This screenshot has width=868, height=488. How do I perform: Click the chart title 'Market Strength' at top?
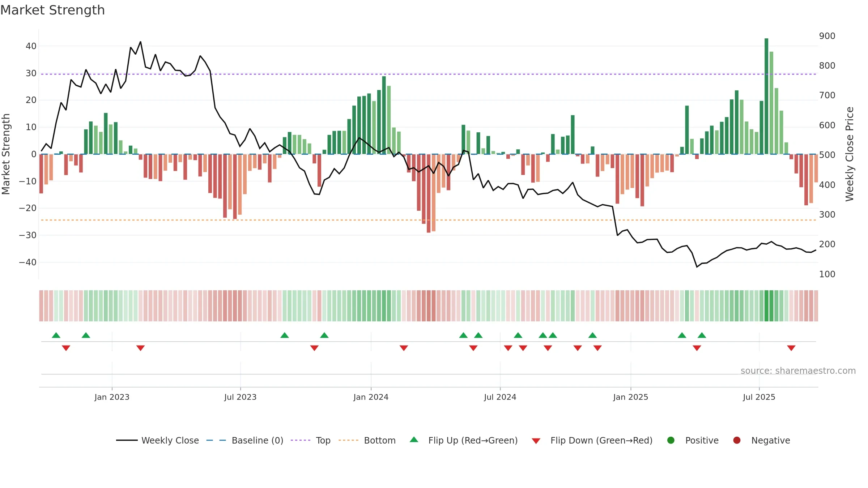pyautogui.click(x=52, y=10)
